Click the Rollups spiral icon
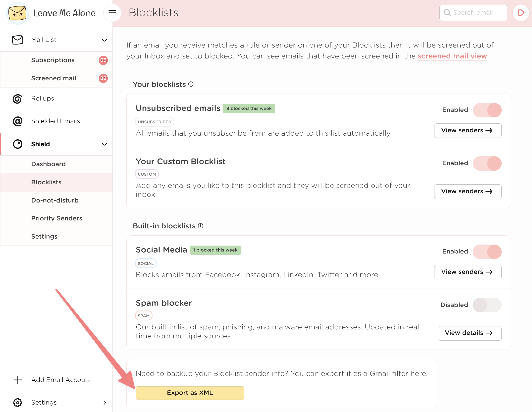Viewport: 532px width, 412px height. 17,99
